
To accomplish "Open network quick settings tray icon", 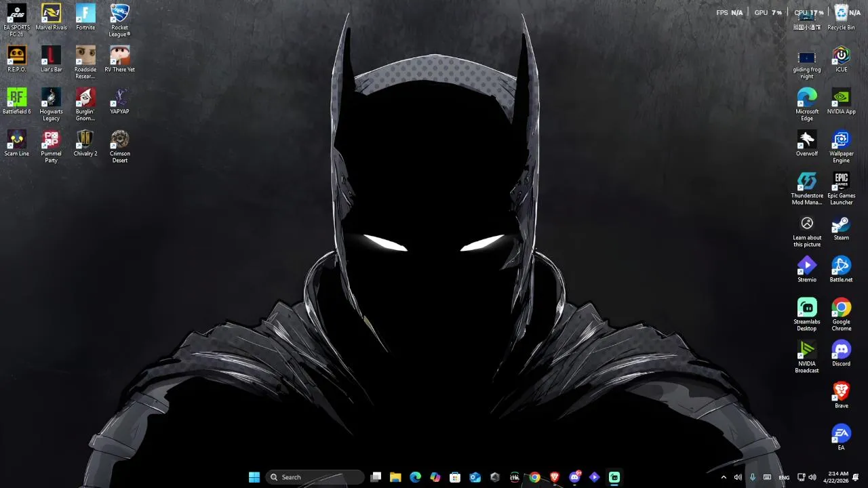I will (801, 477).
